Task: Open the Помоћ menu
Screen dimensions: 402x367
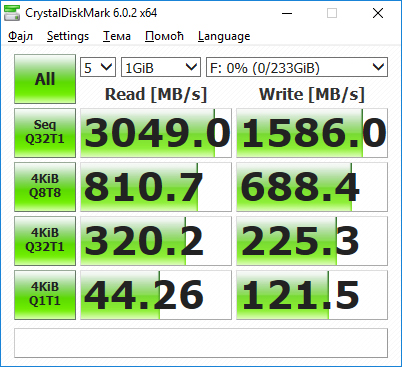Action: [164, 36]
